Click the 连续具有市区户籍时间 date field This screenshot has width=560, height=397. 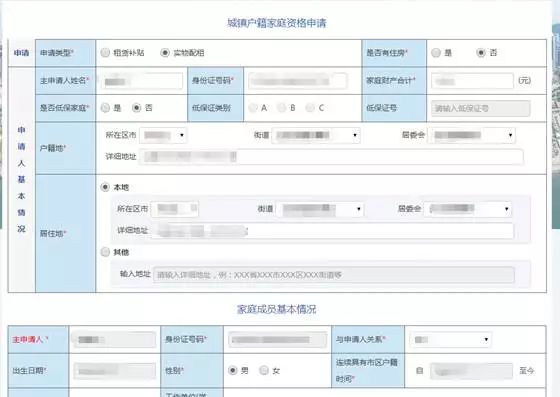pos(471,371)
